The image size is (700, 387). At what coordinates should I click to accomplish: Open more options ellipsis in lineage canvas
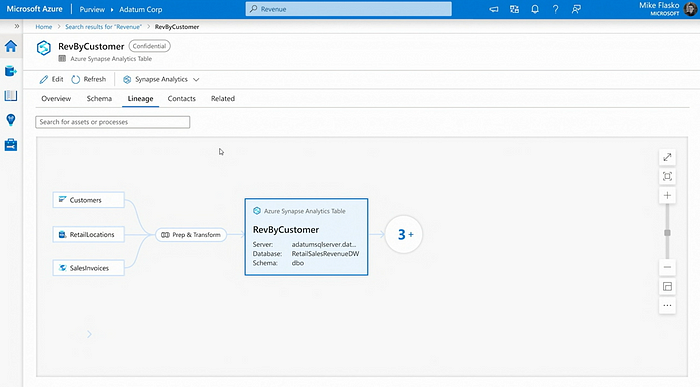tap(667, 306)
